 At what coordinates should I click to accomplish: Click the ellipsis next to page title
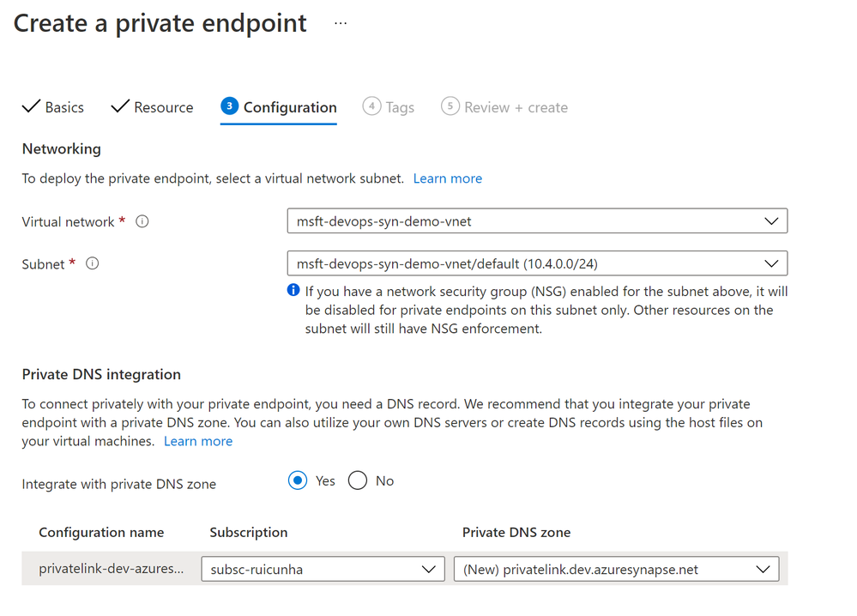coord(341,23)
